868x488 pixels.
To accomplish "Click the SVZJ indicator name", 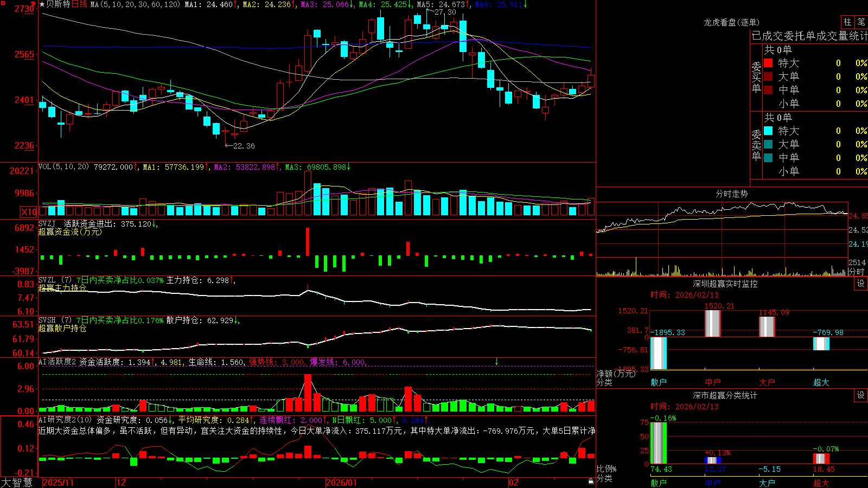I will click(47, 224).
